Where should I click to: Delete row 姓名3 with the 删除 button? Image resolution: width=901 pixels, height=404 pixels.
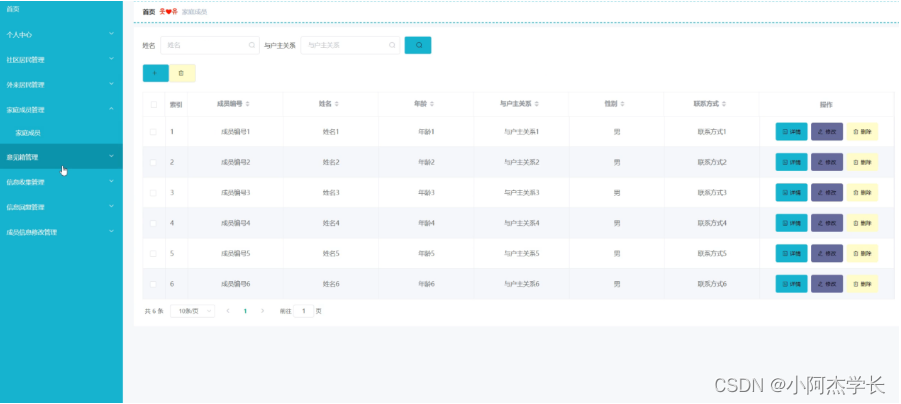click(x=862, y=193)
